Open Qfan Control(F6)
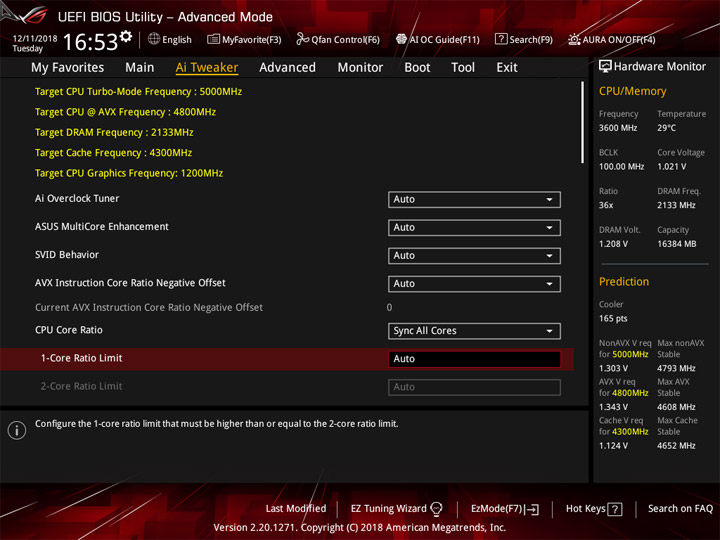The image size is (720, 540). point(338,39)
